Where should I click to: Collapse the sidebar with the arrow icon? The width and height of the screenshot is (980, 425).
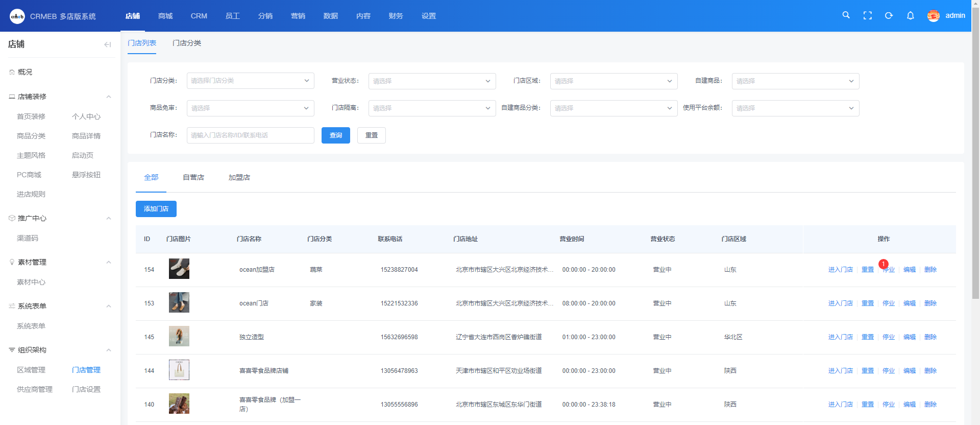107,44
